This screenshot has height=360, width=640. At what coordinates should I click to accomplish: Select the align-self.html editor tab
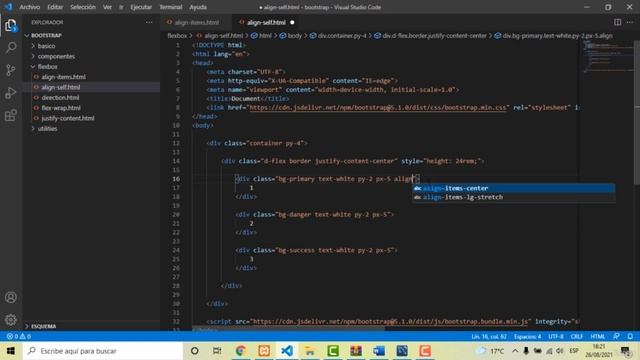(267, 22)
